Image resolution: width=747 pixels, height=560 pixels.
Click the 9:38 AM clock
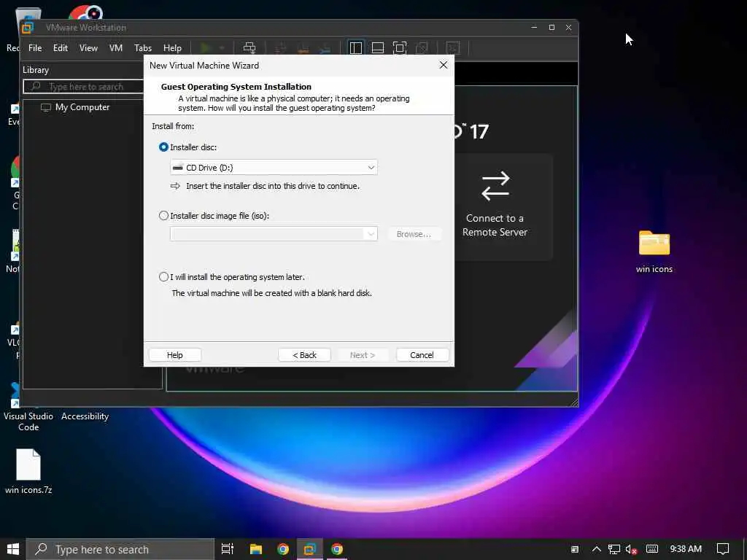(x=686, y=549)
